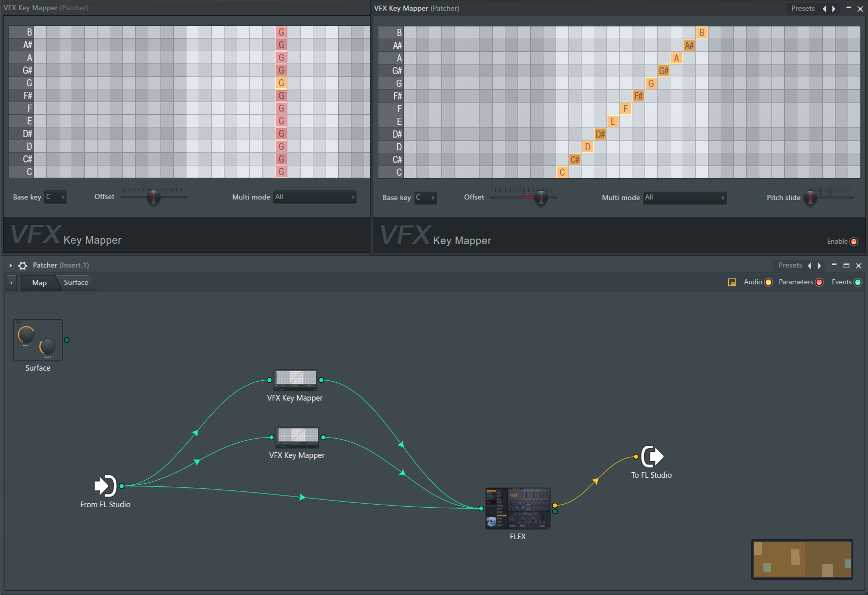This screenshot has height=595, width=868.
Task: Go to next preset in Patcher window
Action: [x=819, y=266]
